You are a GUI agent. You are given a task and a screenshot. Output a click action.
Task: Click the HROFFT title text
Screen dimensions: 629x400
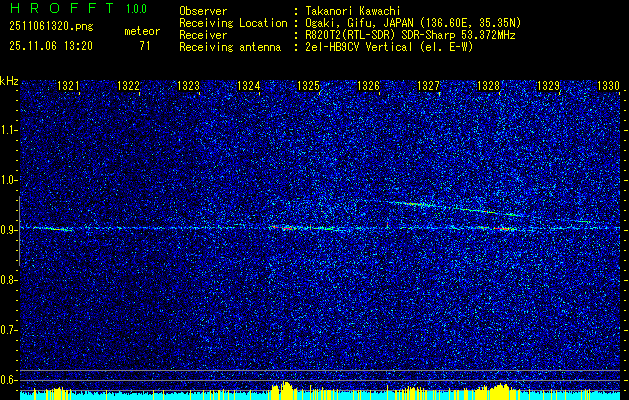point(62,8)
